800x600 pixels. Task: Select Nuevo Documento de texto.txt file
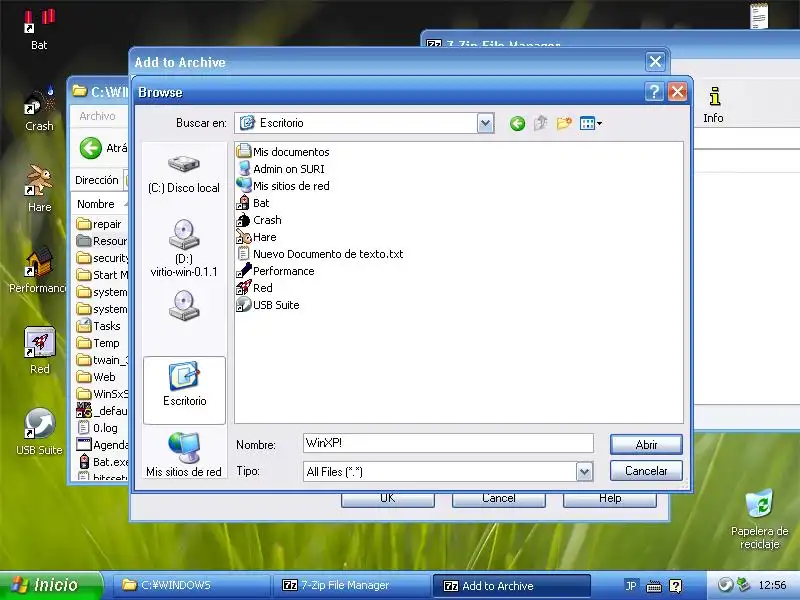[320, 254]
